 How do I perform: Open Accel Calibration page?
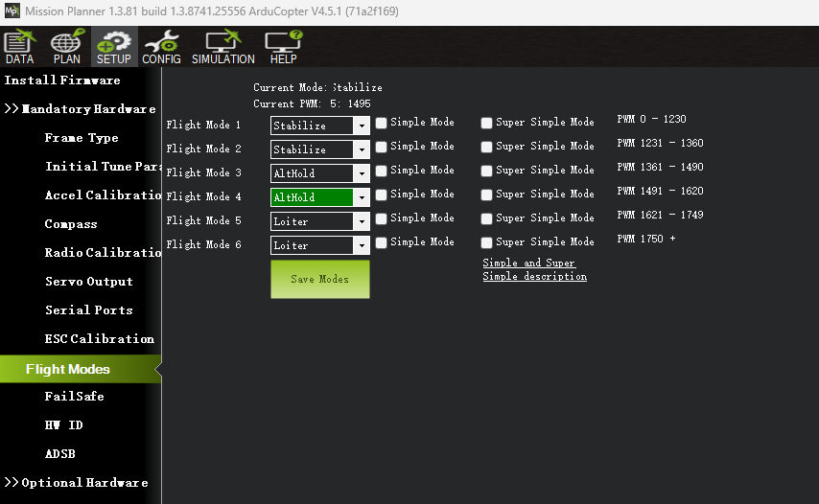click(x=103, y=195)
